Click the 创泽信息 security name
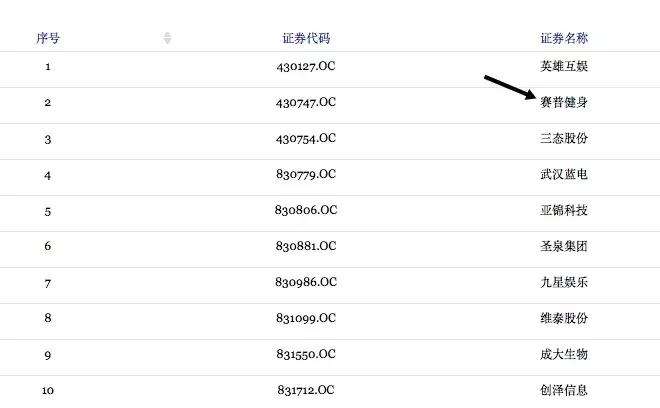The image size is (660, 408). pyautogui.click(x=564, y=390)
